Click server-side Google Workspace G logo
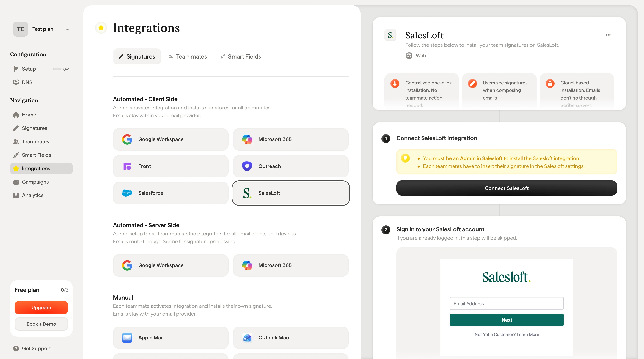 (x=127, y=265)
